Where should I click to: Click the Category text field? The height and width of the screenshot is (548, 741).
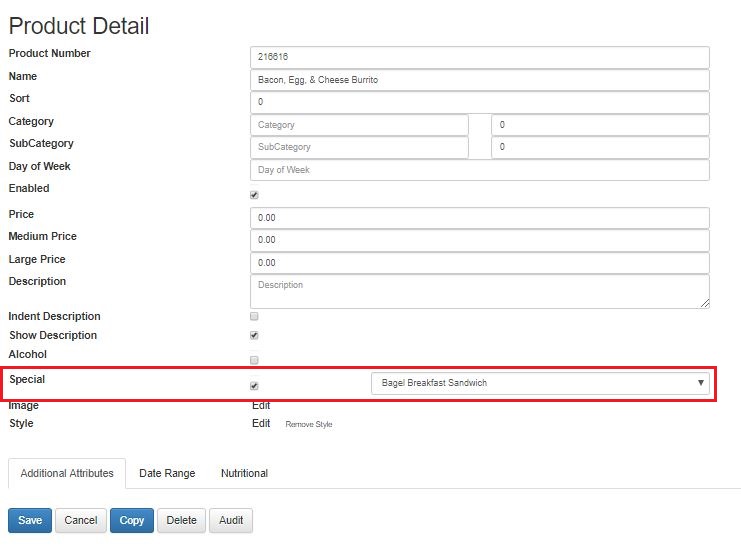click(x=359, y=125)
